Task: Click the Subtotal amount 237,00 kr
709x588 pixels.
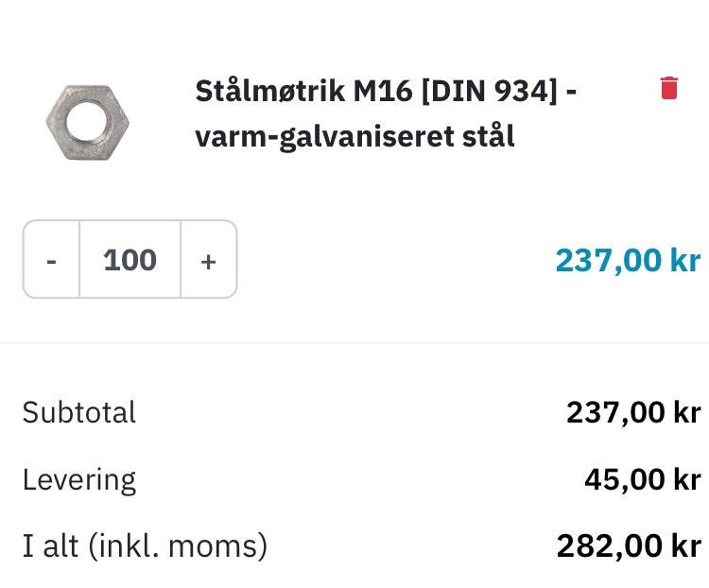Action: coord(632,412)
